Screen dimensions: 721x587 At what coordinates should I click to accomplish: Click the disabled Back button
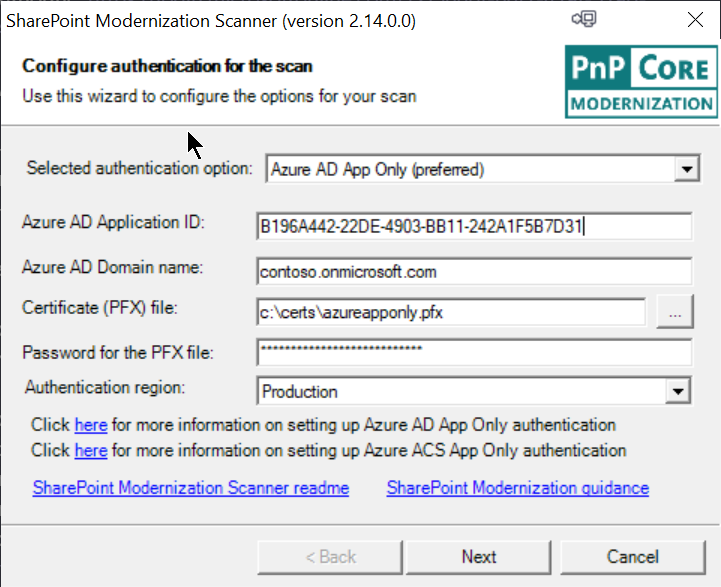click(x=330, y=557)
